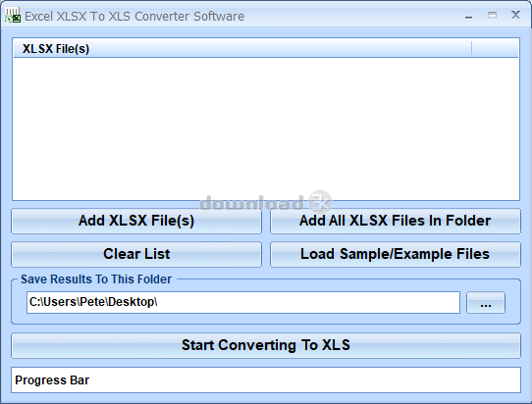Click the Progress Bar at the bottom
Image resolution: width=532 pixels, height=404 pixels.
coord(266,379)
